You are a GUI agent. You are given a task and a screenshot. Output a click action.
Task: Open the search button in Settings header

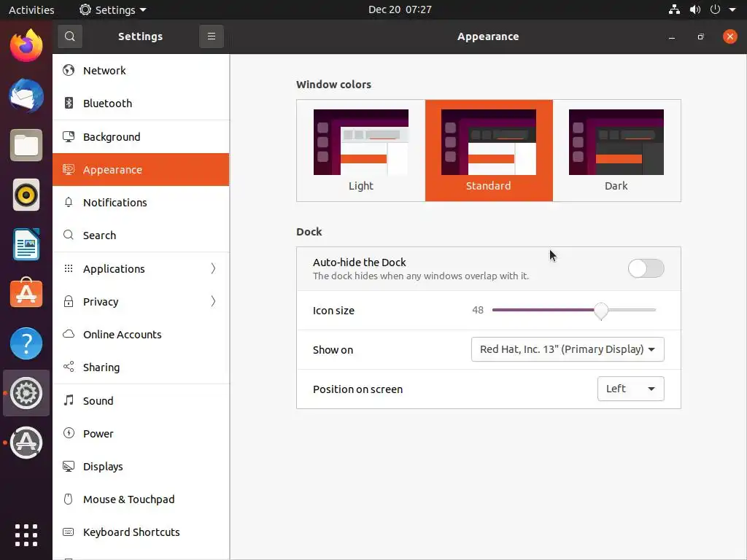click(x=69, y=36)
